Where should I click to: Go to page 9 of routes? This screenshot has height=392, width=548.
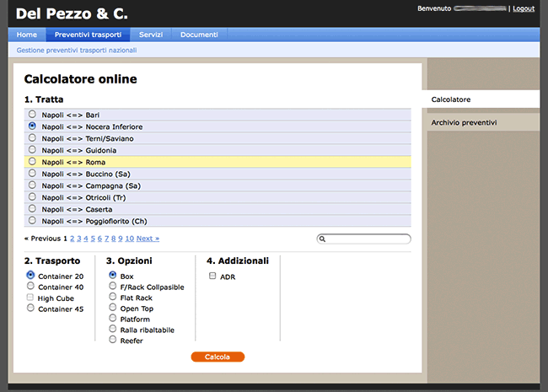pyautogui.click(x=121, y=239)
